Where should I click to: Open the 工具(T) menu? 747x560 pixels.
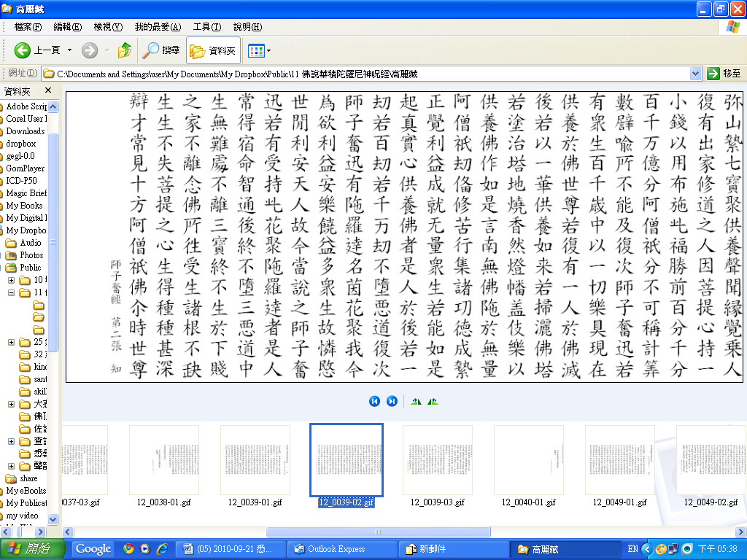click(x=206, y=27)
